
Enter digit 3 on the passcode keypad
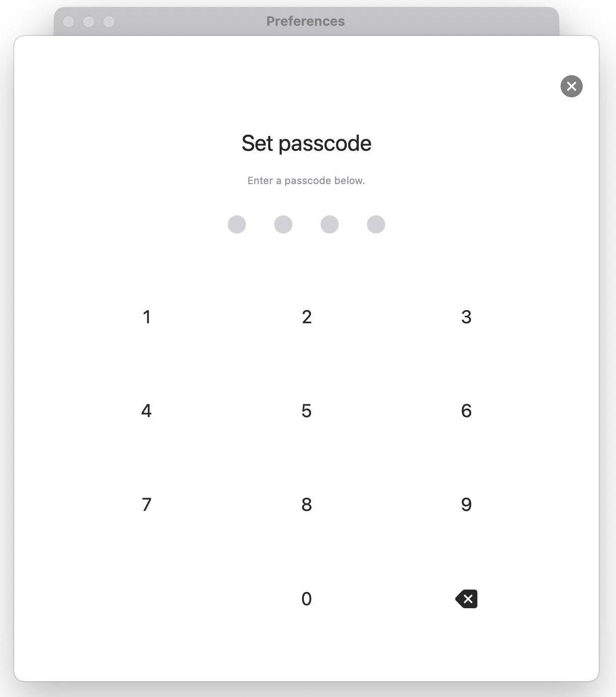click(x=466, y=317)
